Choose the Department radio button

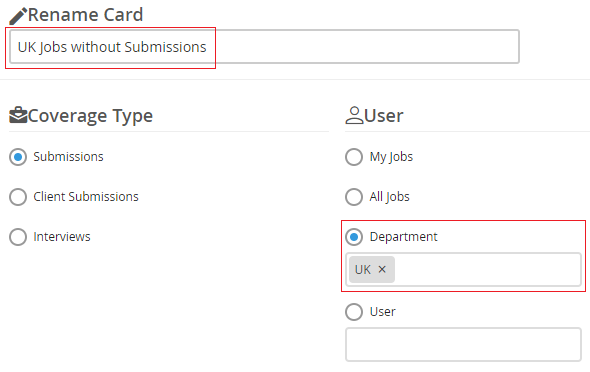coord(354,237)
